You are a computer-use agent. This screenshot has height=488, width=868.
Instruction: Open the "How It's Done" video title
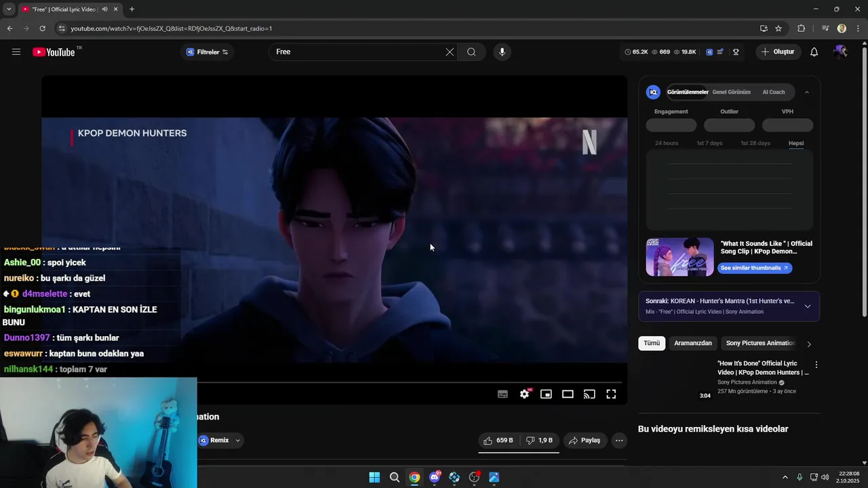tap(763, 368)
